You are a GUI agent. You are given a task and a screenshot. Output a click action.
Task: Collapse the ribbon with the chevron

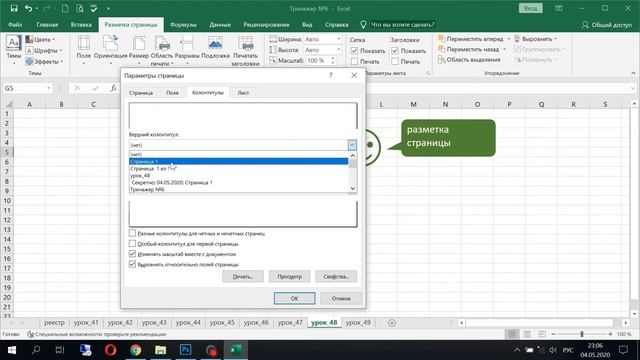point(633,73)
